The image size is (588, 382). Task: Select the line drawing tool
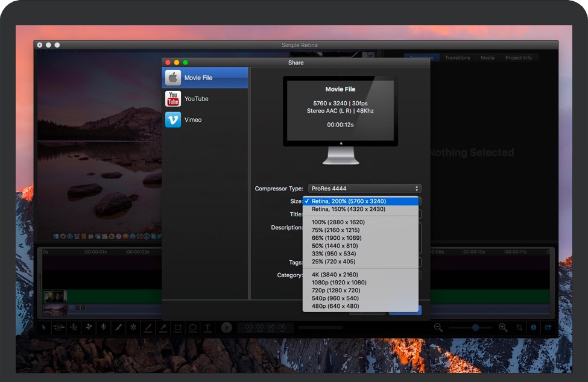click(148, 328)
